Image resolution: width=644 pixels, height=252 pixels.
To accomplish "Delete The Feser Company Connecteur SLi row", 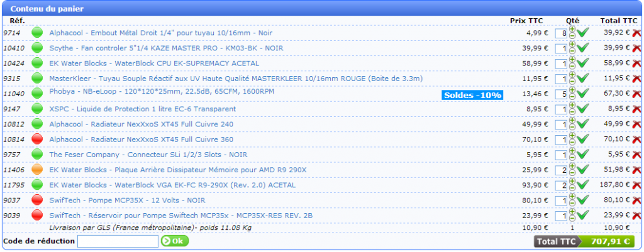I will [x=636, y=155].
